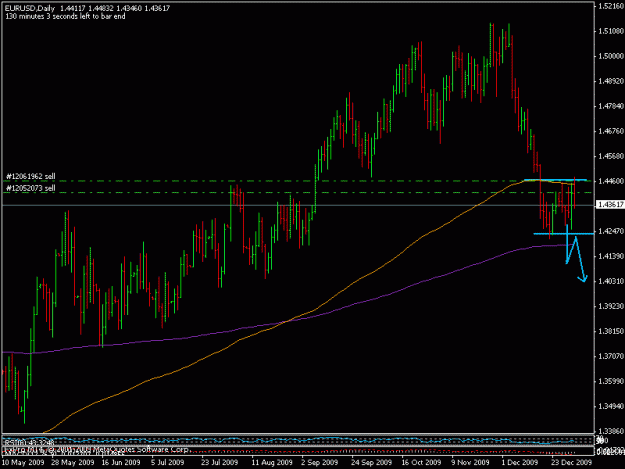This screenshot has height=469, width=625.
Task: Click the '10 May 2009' date label
Action: [x=23, y=463]
